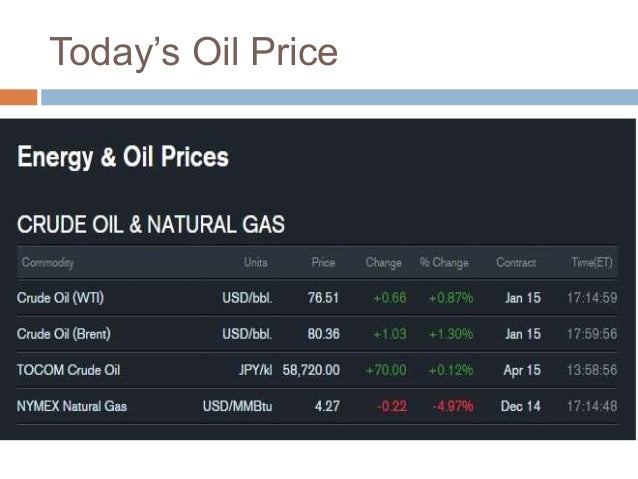Image resolution: width=638 pixels, height=479 pixels.
Task: Click the Crude Oil (WTI) commodity name
Action: pos(58,298)
